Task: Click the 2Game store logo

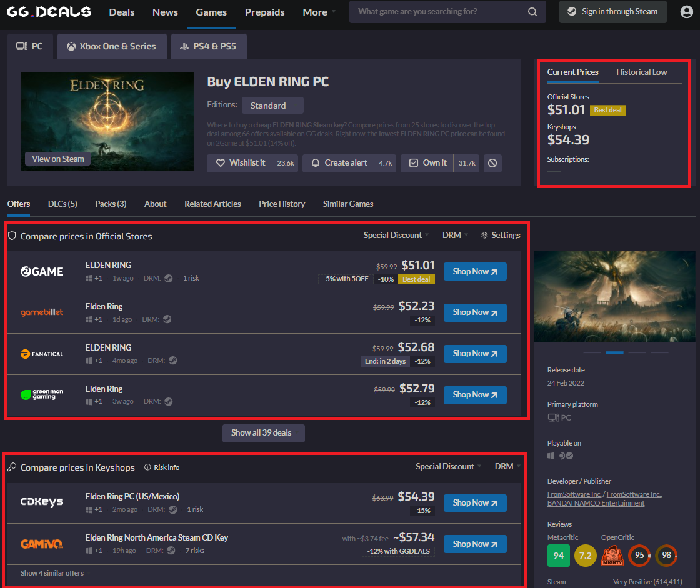Action: [x=42, y=271]
